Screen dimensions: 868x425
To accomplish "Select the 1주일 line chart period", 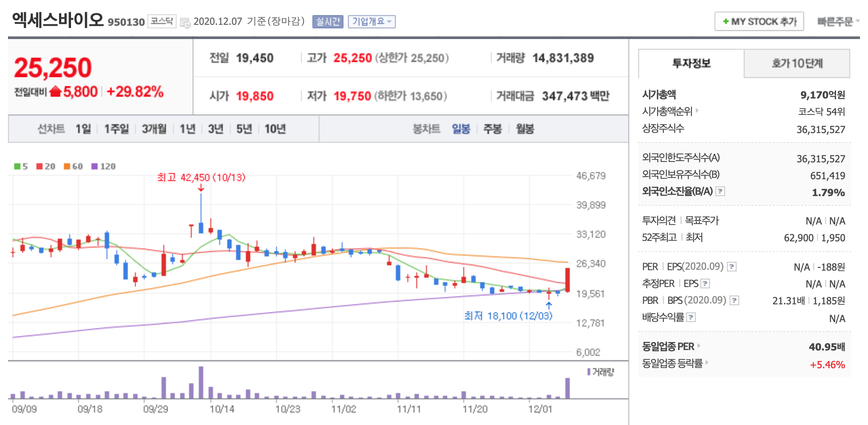I will point(116,129).
